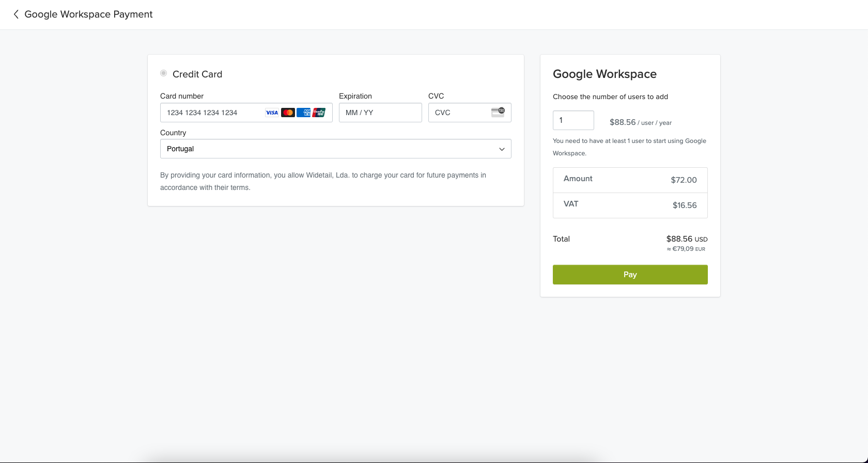Image resolution: width=868 pixels, height=463 pixels.
Task: Click the Credit Card payment method label
Action: pos(197,74)
